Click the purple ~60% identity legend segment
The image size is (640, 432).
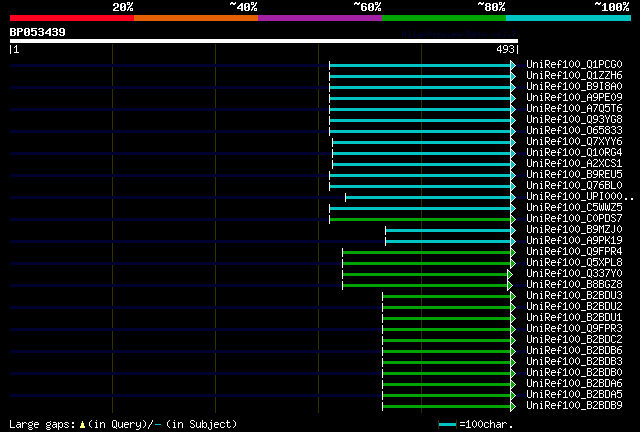320,18
